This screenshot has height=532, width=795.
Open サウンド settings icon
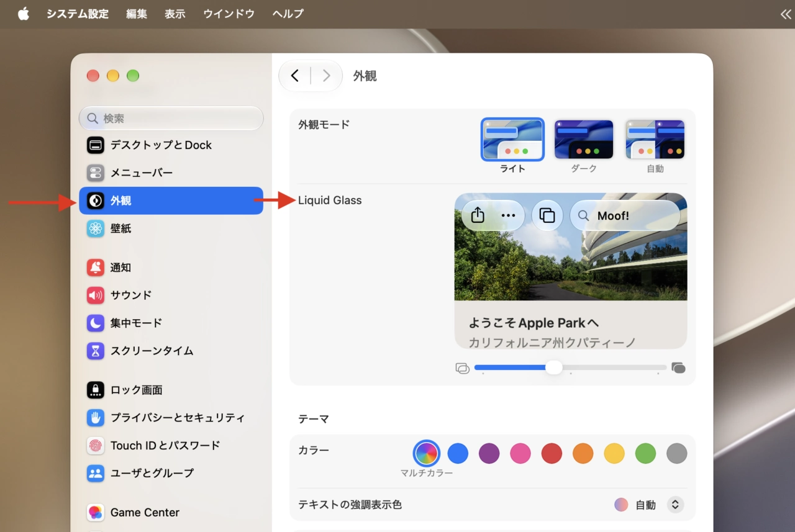pyautogui.click(x=95, y=295)
